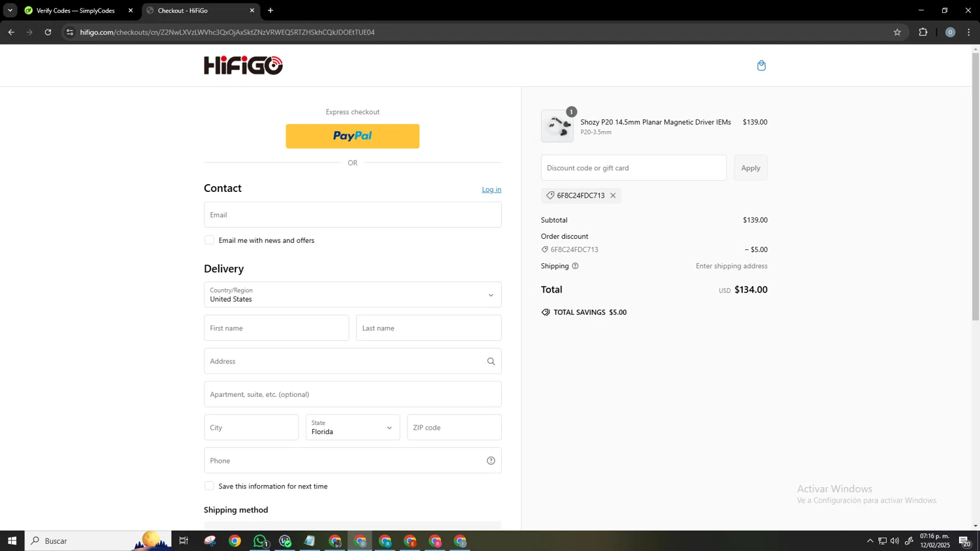Screen dimensions: 980x551
Task: Click the Enter shipping address text
Action: click(731, 266)
